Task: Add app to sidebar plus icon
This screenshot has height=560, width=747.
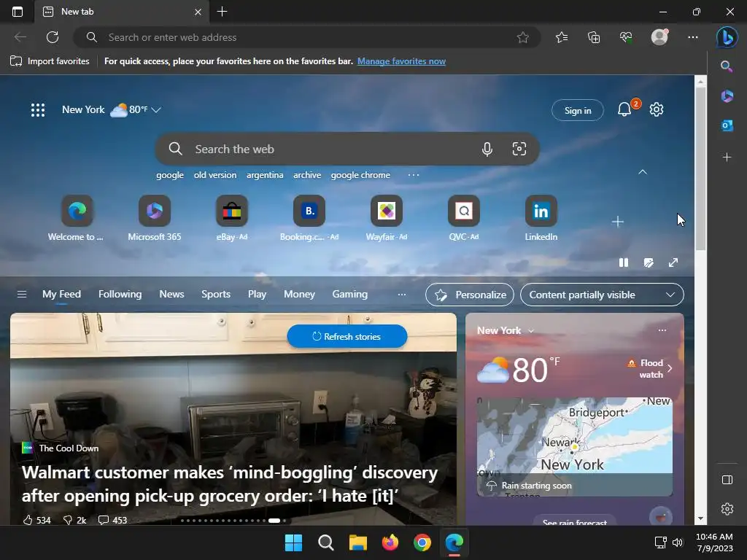Action: 727,157
